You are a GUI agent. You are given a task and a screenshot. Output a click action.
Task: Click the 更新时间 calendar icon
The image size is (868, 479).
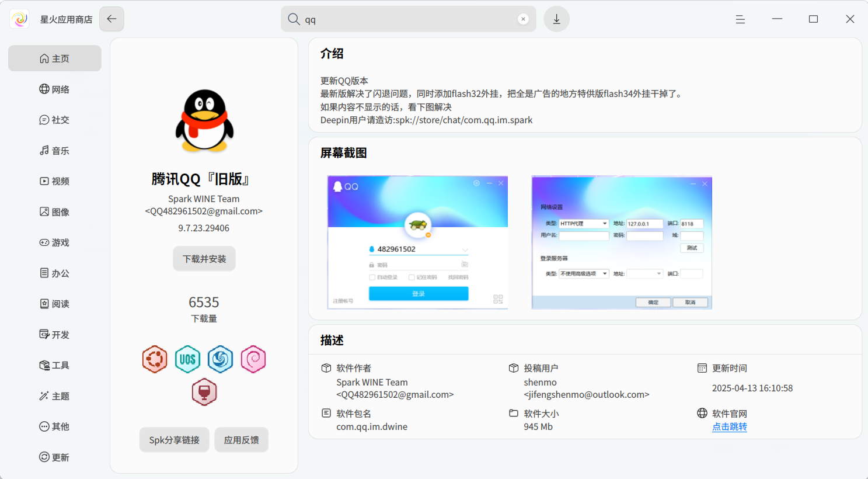pos(702,368)
